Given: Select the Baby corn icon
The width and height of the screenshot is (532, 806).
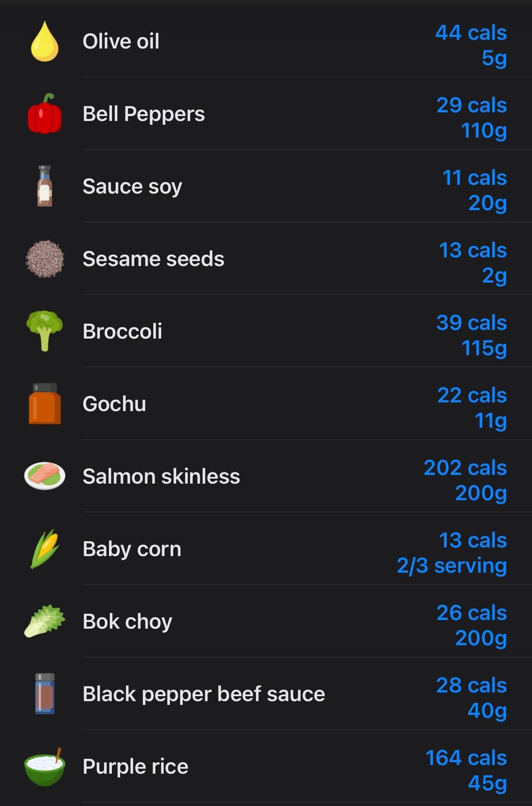Looking at the screenshot, I should click(x=45, y=549).
